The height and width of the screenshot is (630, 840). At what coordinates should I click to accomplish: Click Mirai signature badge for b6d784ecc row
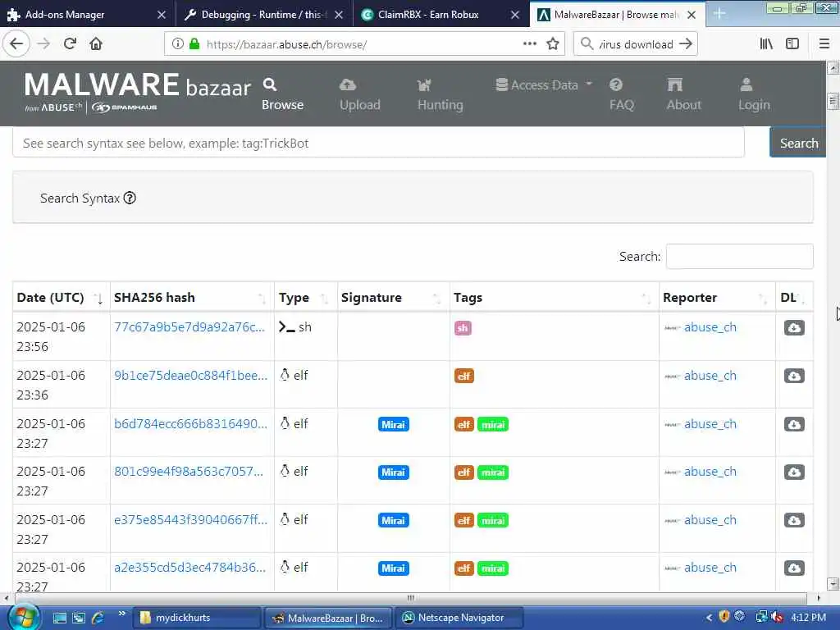click(x=393, y=424)
